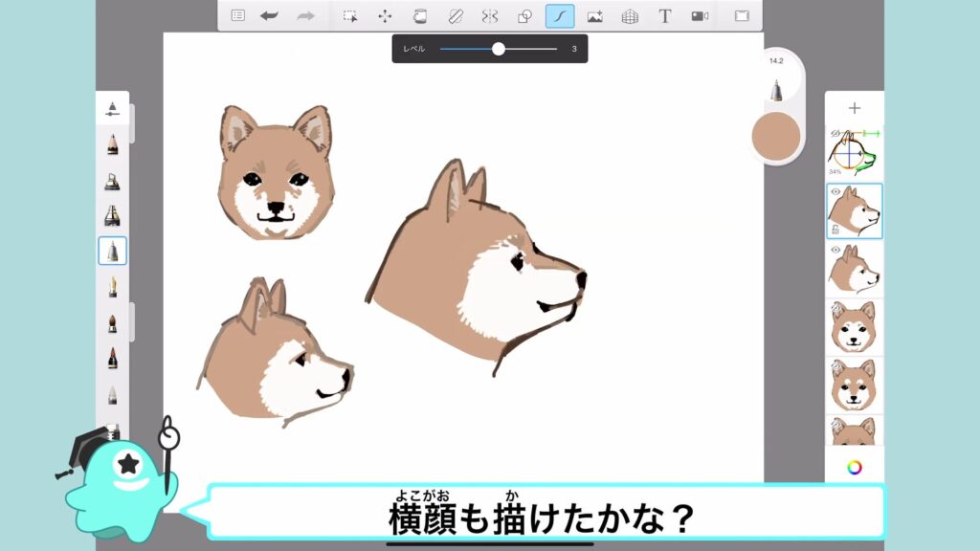This screenshot has height=551, width=980.
Task: Select the Text tool
Action: point(665,15)
